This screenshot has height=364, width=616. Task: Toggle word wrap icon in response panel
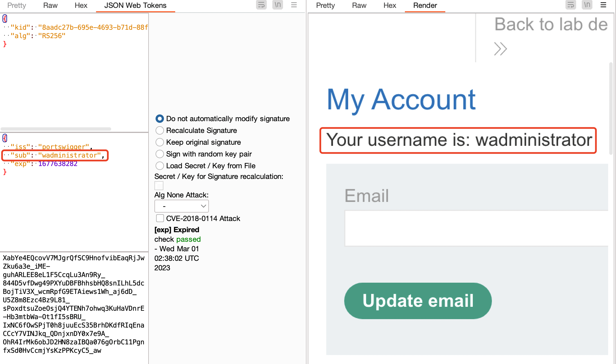(570, 5)
